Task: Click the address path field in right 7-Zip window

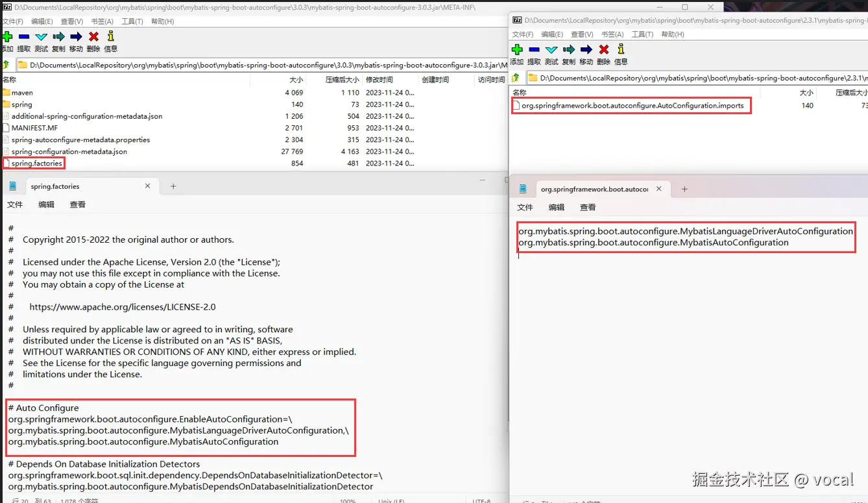Action: coord(696,78)
